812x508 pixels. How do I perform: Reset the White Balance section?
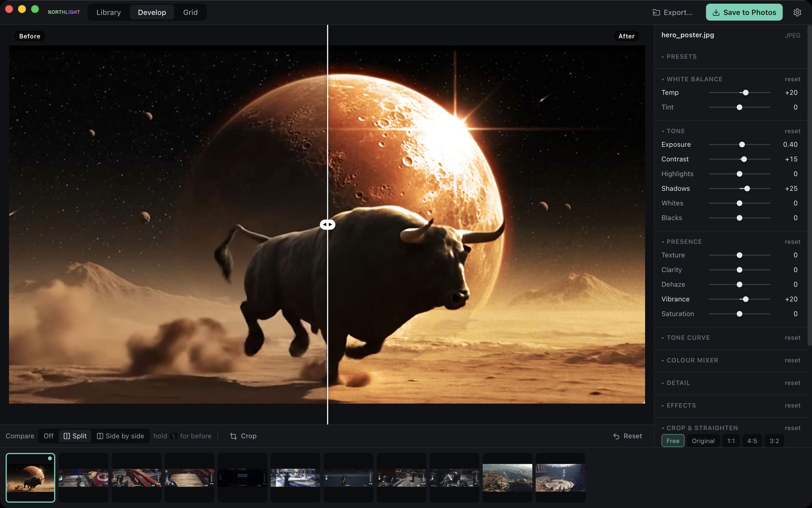click(x=793, y=79)
